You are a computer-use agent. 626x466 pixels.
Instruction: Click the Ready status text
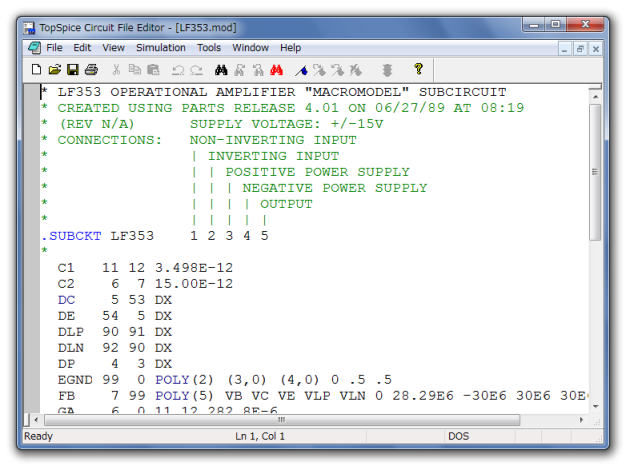(38, 436)
